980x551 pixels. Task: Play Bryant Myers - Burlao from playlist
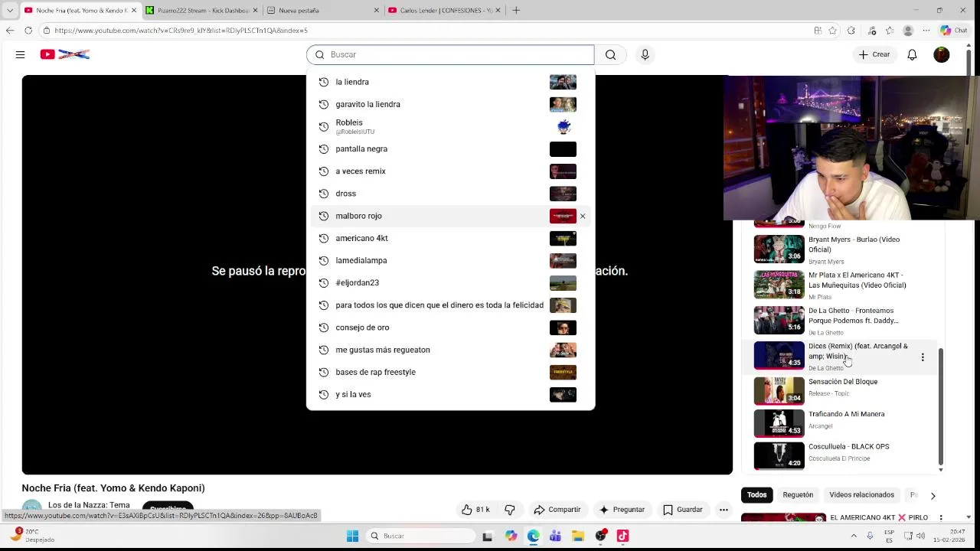click(x=838, y=249)
